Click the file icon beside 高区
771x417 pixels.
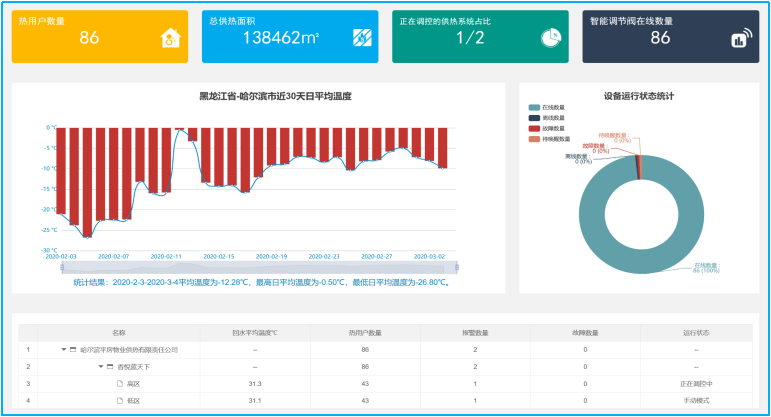click(x=118, y=384)
